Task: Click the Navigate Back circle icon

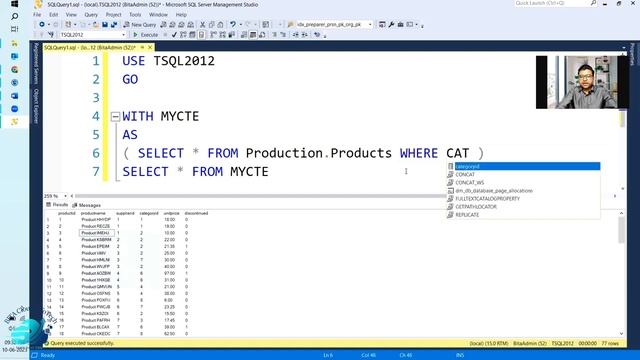Action: 41,24
